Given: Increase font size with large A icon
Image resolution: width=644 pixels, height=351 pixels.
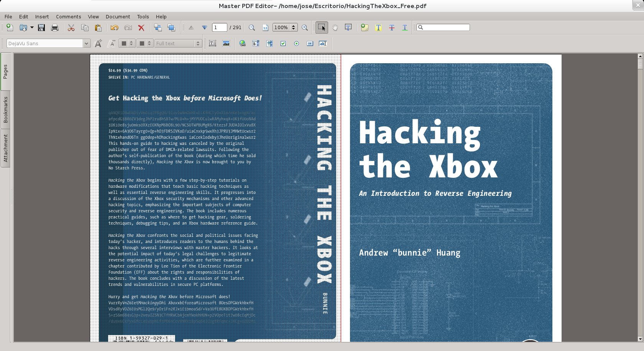Looking at the screenshot, I should coord(98,43).
